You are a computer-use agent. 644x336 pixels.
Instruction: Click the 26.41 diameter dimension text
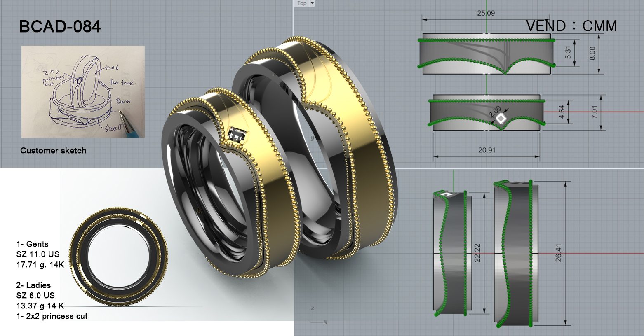click(559, 252)
